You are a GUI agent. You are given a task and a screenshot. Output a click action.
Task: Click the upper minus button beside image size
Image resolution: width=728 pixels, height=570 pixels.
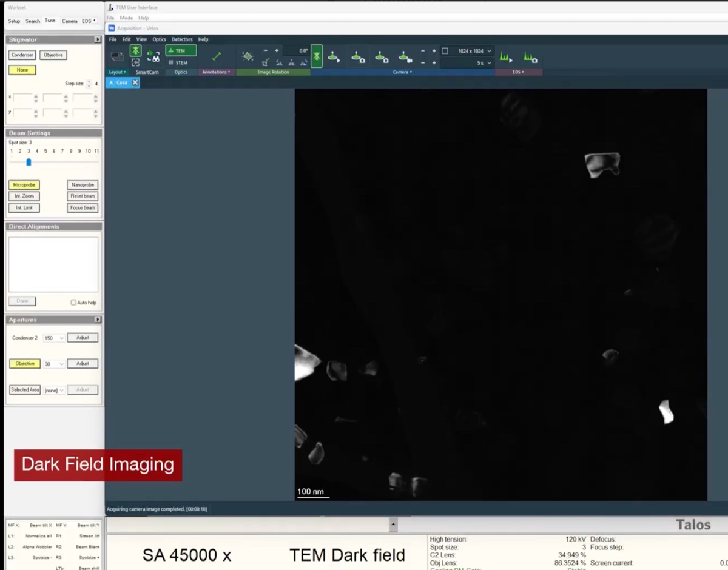click(423, 51)
